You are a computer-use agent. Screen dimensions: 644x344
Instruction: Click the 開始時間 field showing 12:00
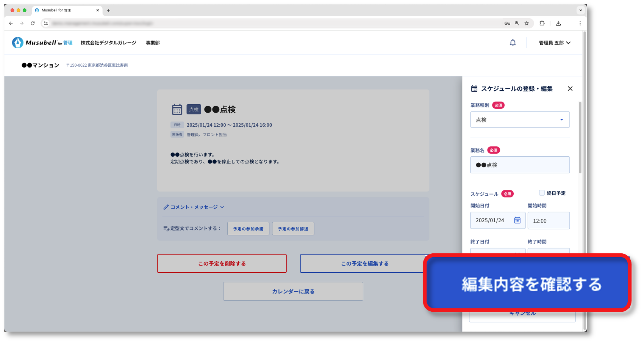[548, 221]
